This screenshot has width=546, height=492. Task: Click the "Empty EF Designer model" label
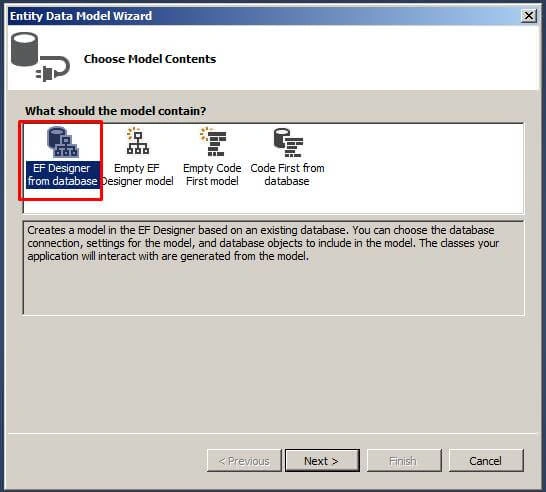pyautogui.click(x=137, y=174)
